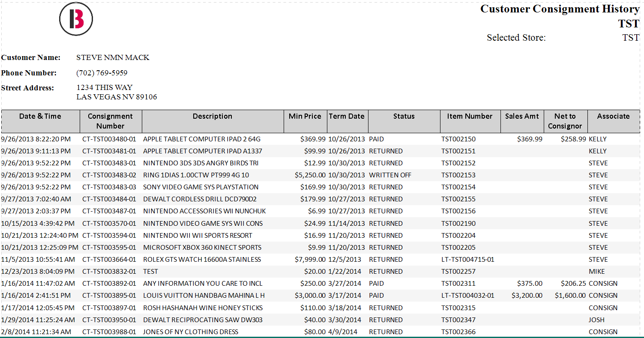Screen dimensions: 644x338
Task: Click the $206.25 net to consignor value
Action: 574,284
